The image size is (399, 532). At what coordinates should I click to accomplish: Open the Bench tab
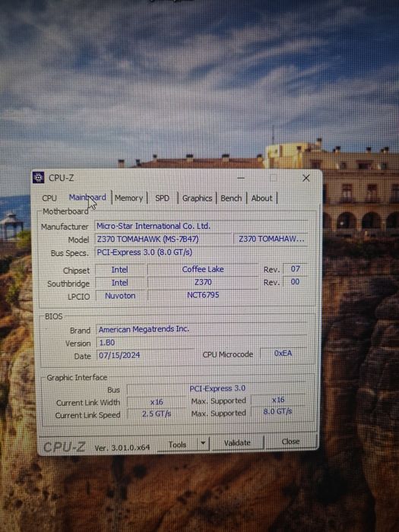click(231, 198)
